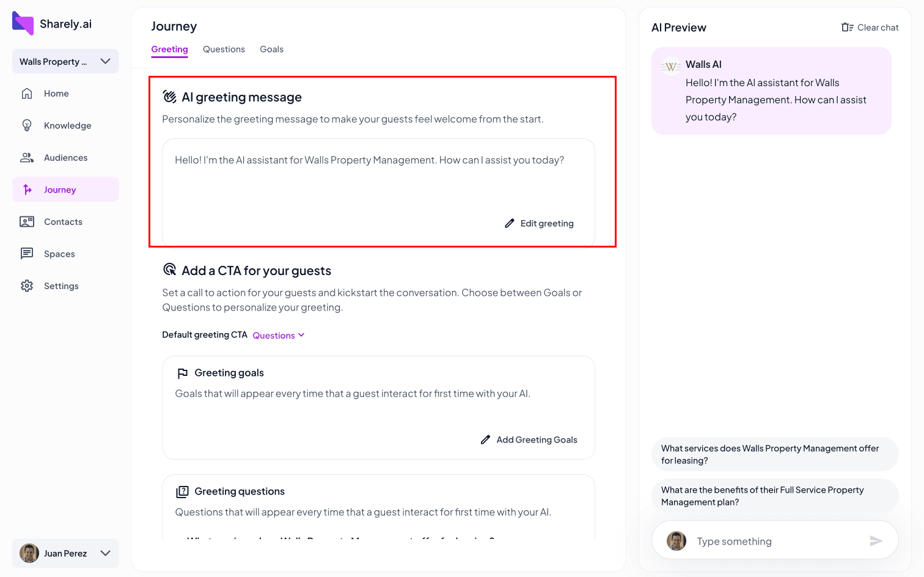
Task: Click the Walls AI avatar logo
Action: coord(671,67)
